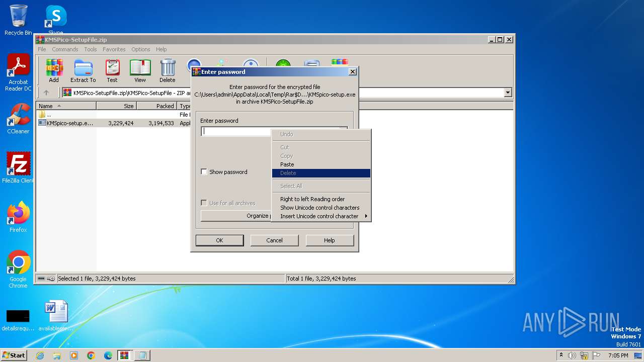Choose Show Unicode control characters
644x362 pixels.
pyautogui.click(x=321, y=208)
